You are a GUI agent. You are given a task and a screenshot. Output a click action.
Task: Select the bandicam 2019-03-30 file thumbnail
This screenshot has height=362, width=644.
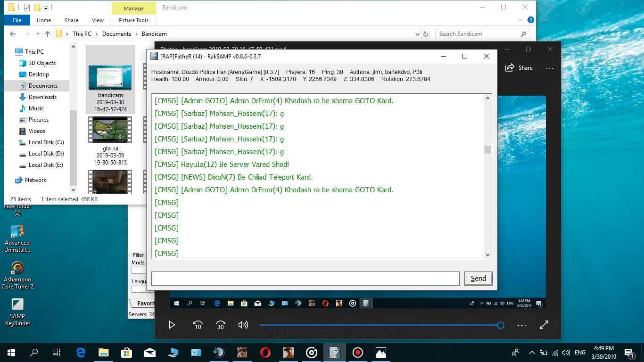point(110,77)
